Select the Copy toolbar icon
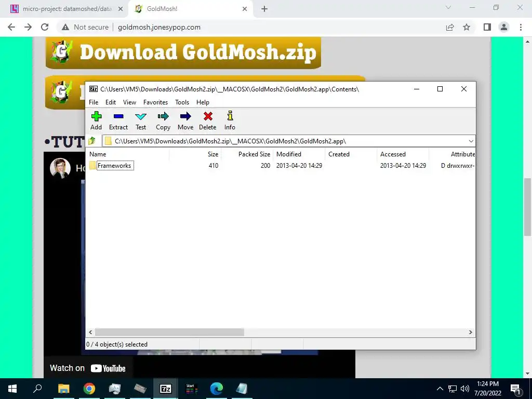 [x=163, y=121]
